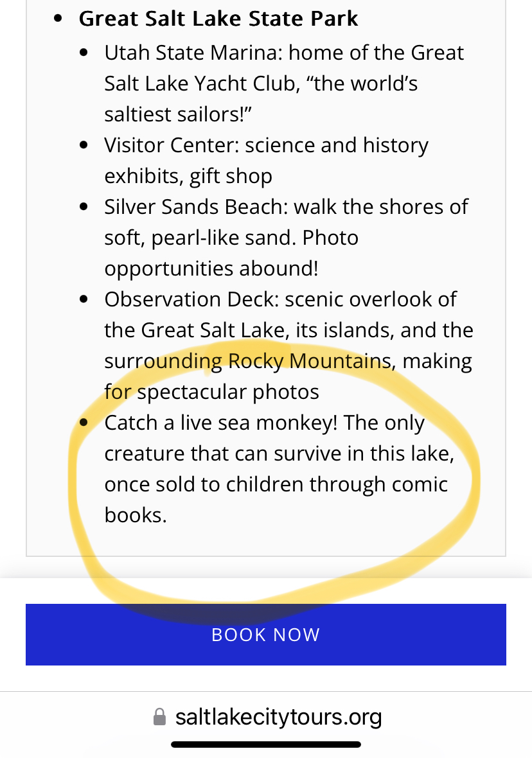Tap the BOOK NOW button
The width and height of the screenshot is (532, 758).
click(x=266, y=635)
